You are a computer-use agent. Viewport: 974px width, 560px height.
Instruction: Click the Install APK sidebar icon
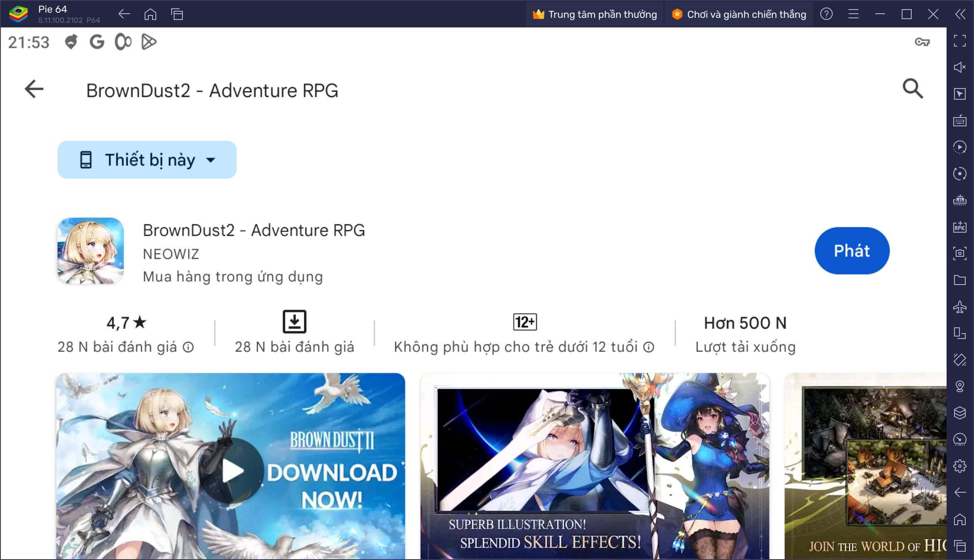pyautogui.click(x=960, y=227)
